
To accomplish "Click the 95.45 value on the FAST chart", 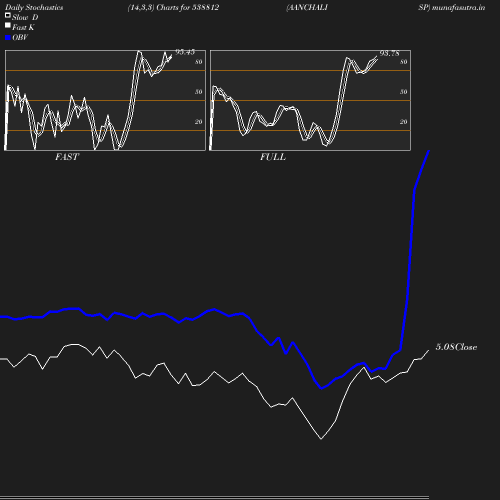I will [185, 52].
